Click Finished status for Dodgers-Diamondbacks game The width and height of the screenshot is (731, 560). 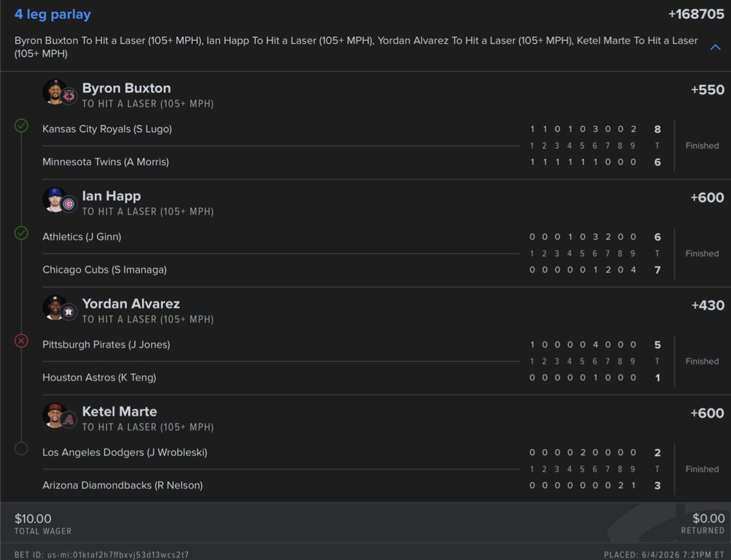(x=702, y=469)
